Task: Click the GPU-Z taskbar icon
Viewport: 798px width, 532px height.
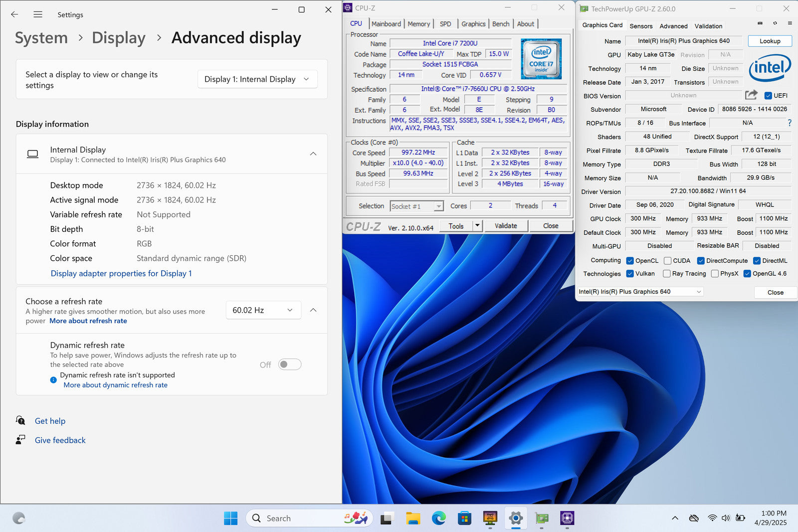Action: coord(542,519)
